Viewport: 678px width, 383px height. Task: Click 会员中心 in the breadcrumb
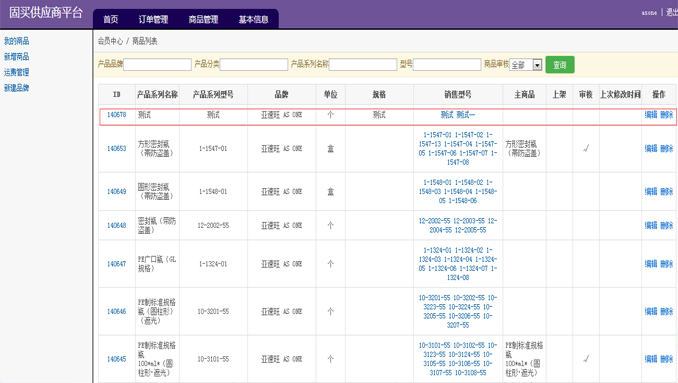110,41
